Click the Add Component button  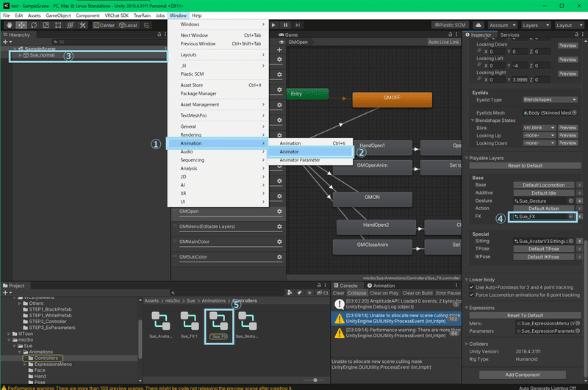coord(523,375)
